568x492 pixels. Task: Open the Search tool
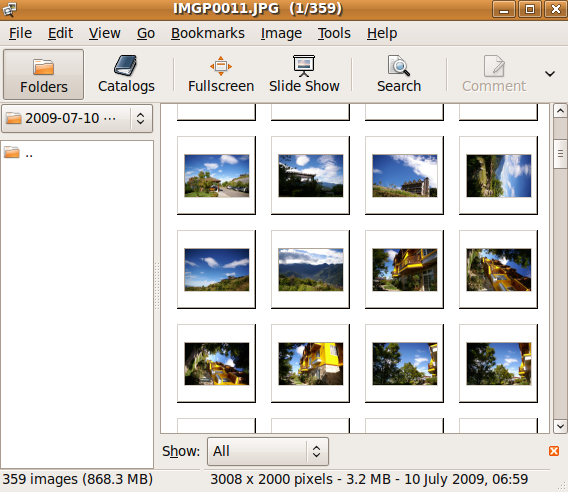click(399, 75)
